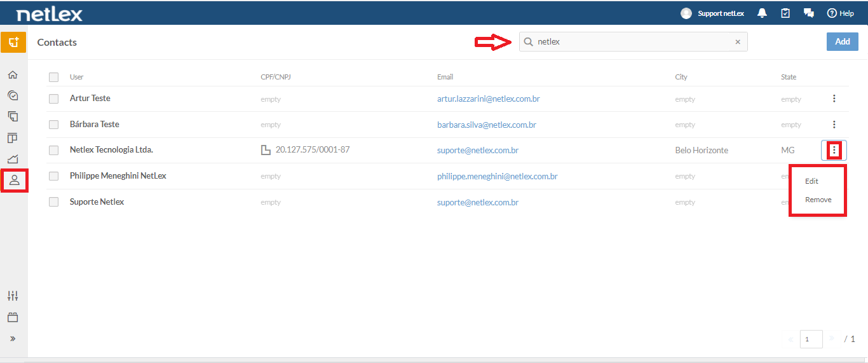The image size is (868, 363).
Task: Click Suporte Netlex's suporte@netlex.com.br email
Action: click(x=478, y=202)
